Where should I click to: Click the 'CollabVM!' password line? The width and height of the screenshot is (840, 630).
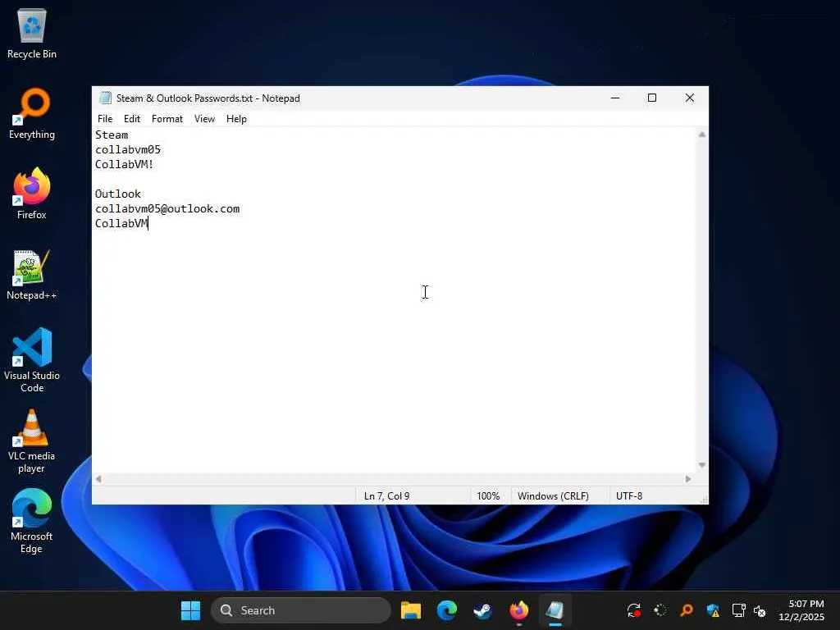pyautogui.click(x=125, y=164)
